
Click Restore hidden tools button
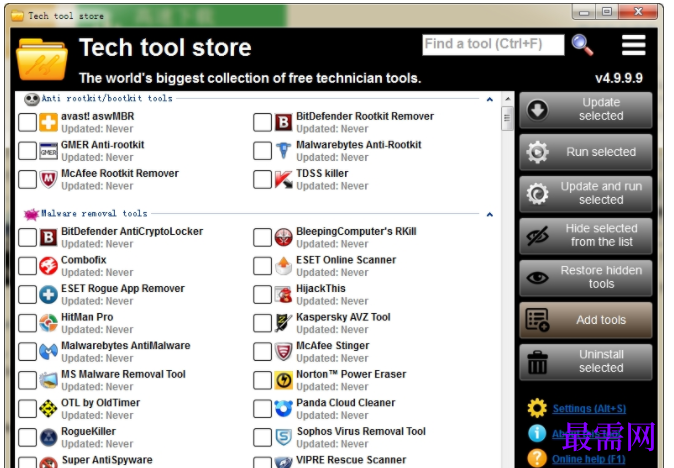(585, 278)
